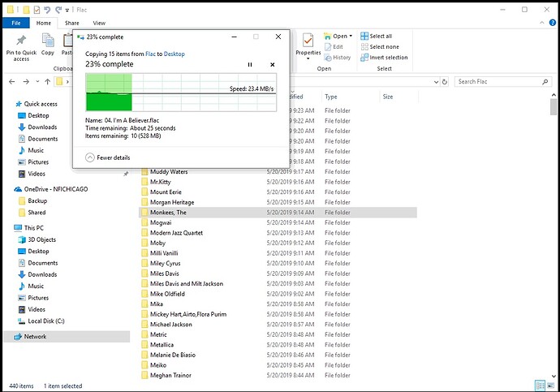The width and height of the screenshot is (560, 392).
Task: Expand the Open dropdown in the ribbon
Action: [342, 37]
